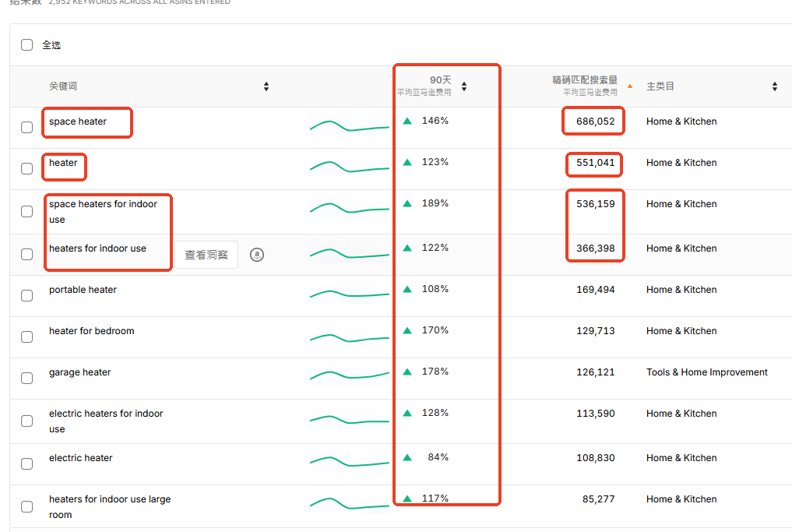The width and height of the screenshot is (792, 532).
Task: Select the portable heater checkbox
Action: click(x=26, y=295)
